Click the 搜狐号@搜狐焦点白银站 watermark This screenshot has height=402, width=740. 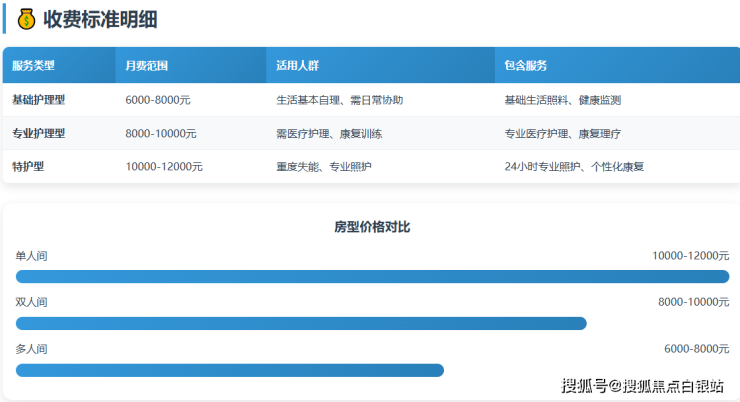click(642, 386)
